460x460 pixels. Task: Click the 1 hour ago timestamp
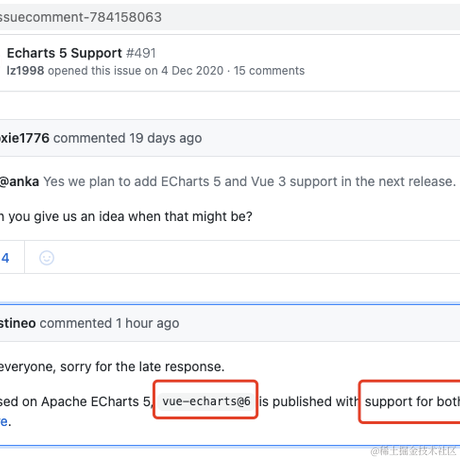[148, 323]
